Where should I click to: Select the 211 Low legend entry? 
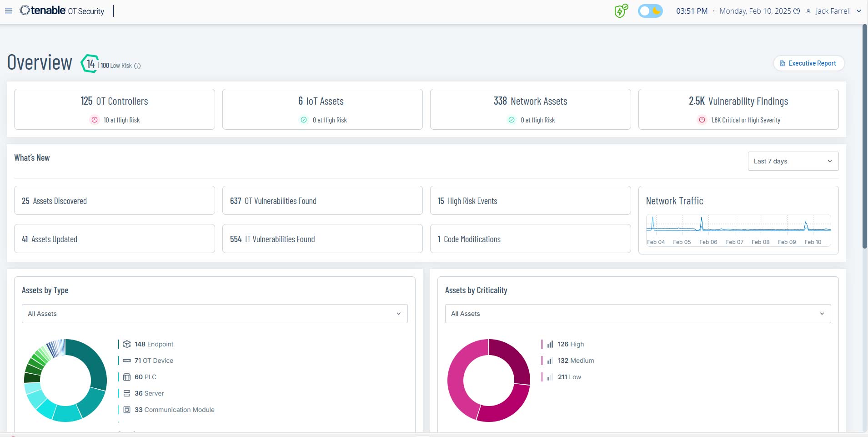569,377
